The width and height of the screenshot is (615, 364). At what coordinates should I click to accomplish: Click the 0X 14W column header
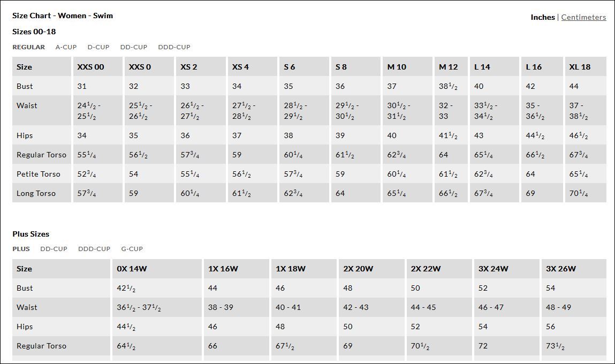[157, 269]
